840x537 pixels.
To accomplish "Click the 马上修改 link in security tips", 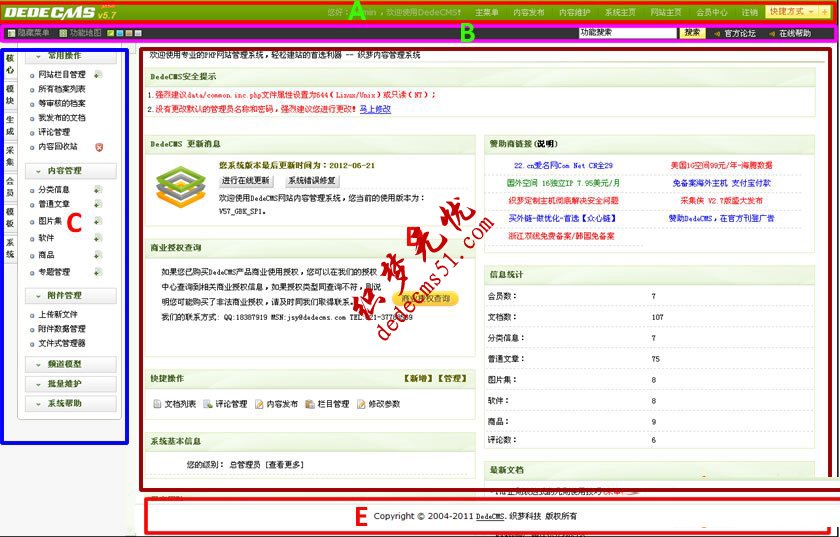I will coord(375,109).
